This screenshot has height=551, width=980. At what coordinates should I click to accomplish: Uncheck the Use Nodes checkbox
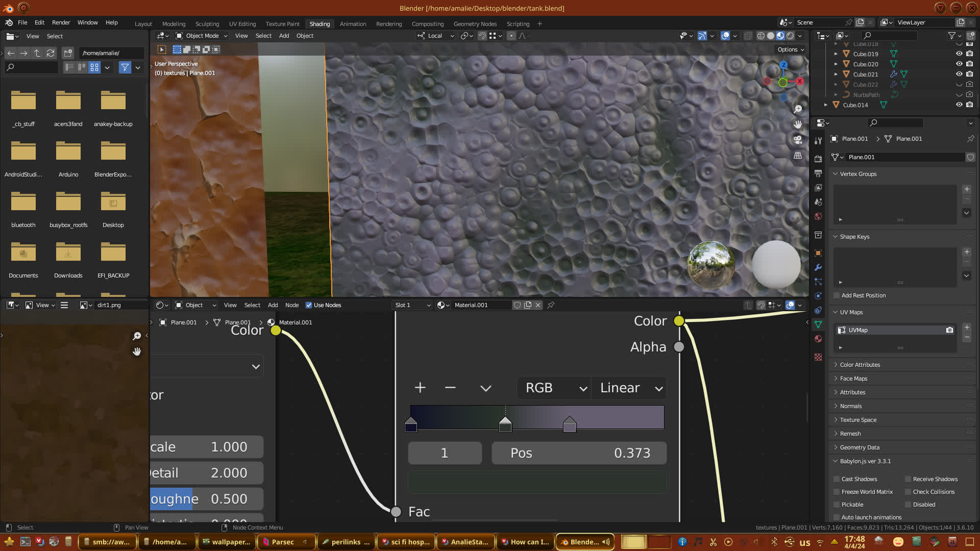tap(309, 305)
